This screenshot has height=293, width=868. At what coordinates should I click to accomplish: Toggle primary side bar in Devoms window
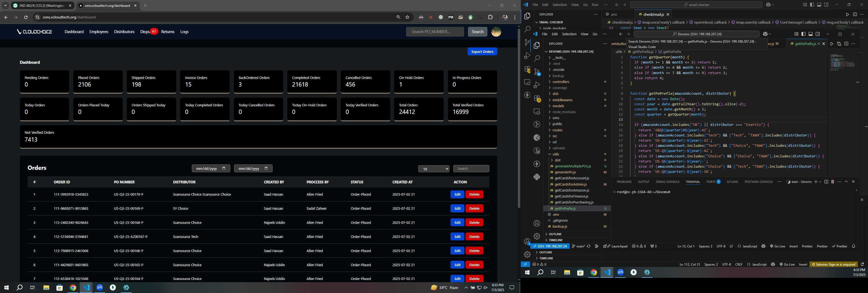point(803,34)
